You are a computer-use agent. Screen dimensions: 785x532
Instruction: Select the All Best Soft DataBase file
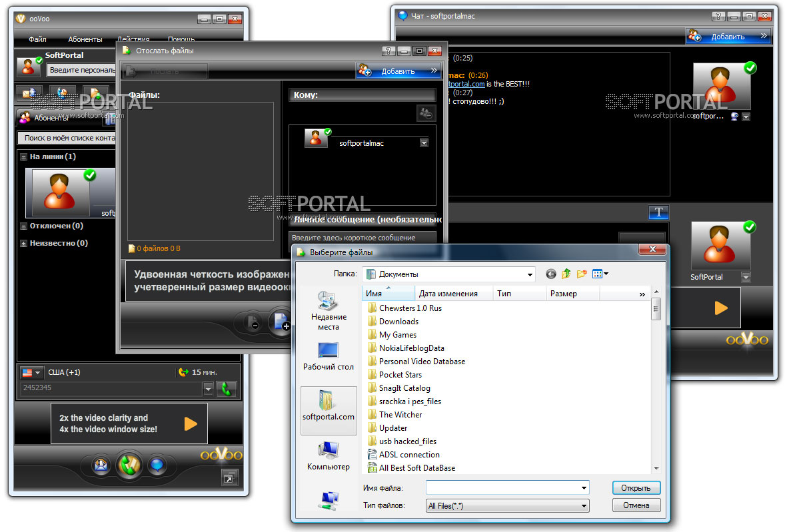(412, 468)
